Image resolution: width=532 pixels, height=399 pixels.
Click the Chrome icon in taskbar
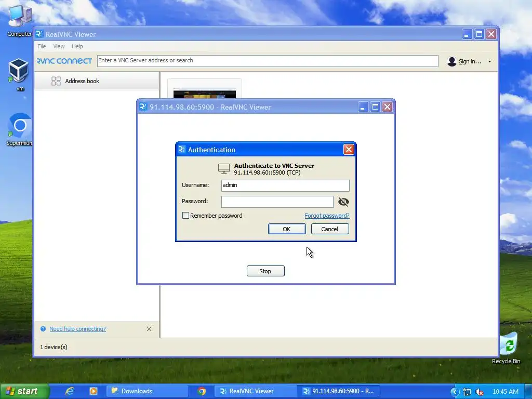coord(202,391)
